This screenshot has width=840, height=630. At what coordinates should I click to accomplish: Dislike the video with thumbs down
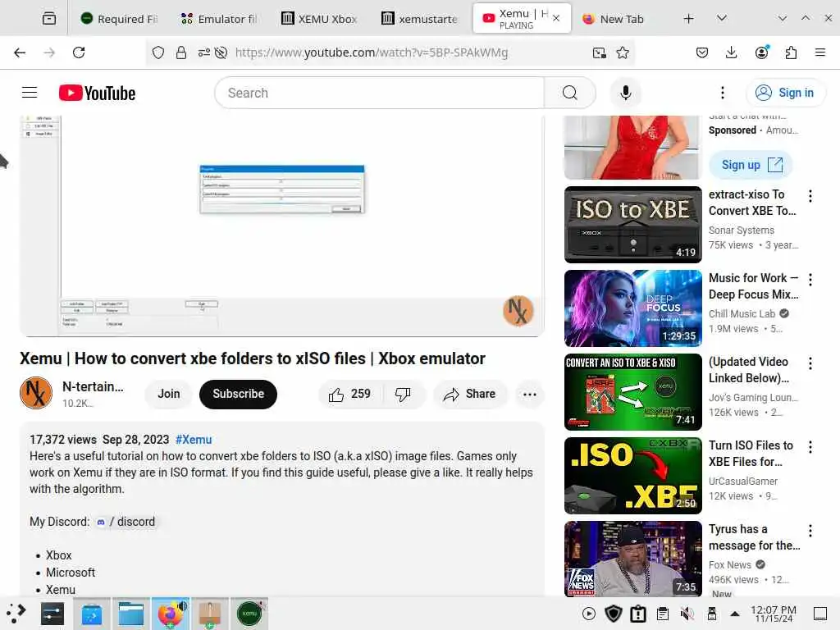point(403,395)
